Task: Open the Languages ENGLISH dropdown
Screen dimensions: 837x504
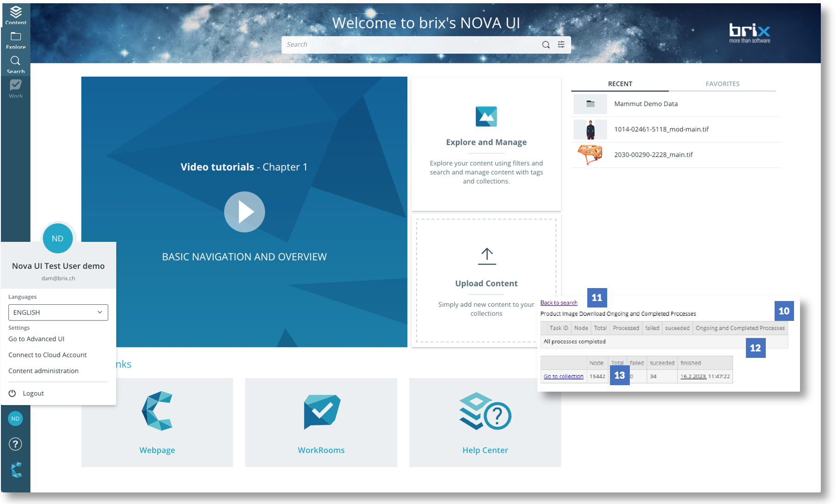Action: coord(58,312)
